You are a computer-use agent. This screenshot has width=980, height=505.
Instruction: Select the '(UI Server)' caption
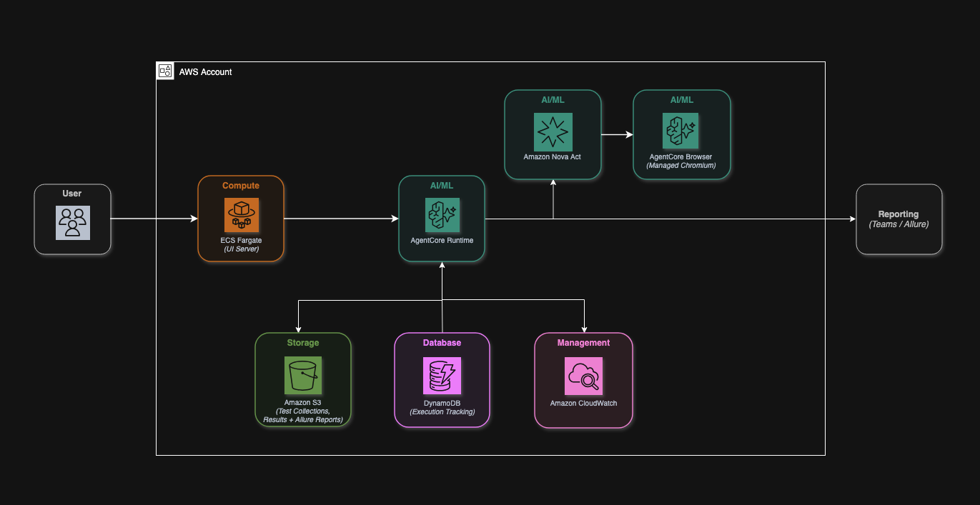(241, 249)
